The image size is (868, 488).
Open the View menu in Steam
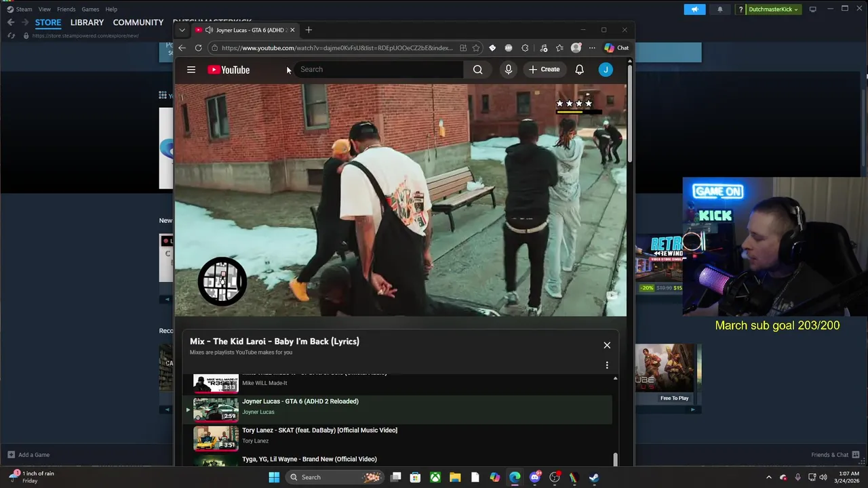point(45,9)
